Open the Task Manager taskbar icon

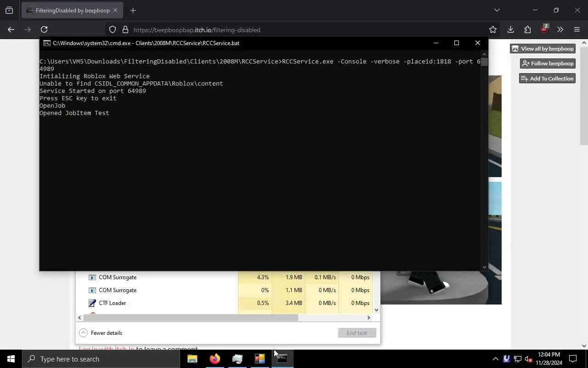pyautogui.click(x=237, y=359)
